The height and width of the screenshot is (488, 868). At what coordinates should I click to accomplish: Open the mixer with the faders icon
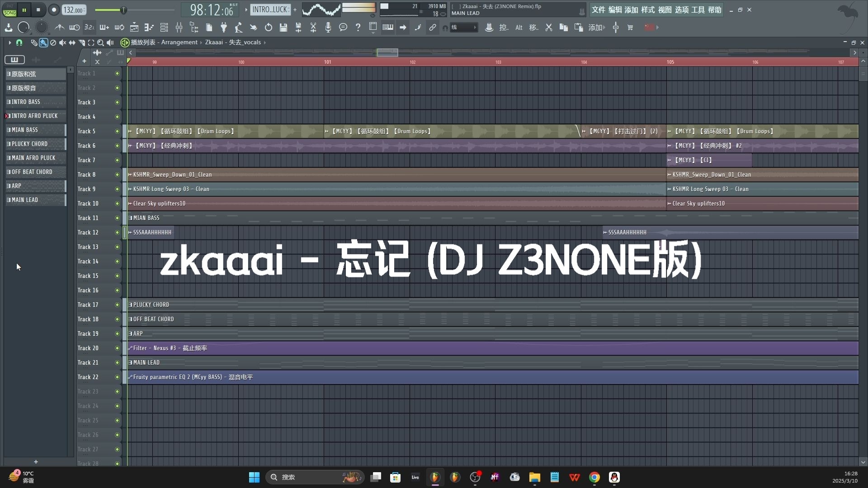click(x=179, y=28)
